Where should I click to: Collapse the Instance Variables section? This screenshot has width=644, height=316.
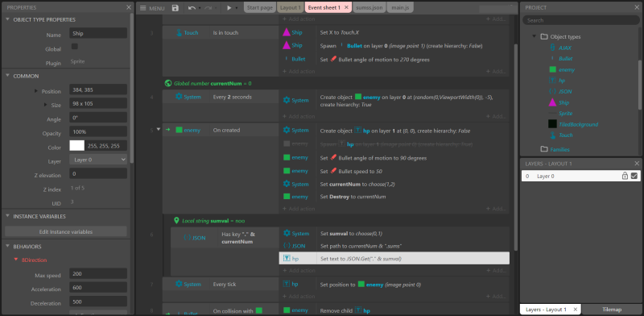[x=8, y=216]
